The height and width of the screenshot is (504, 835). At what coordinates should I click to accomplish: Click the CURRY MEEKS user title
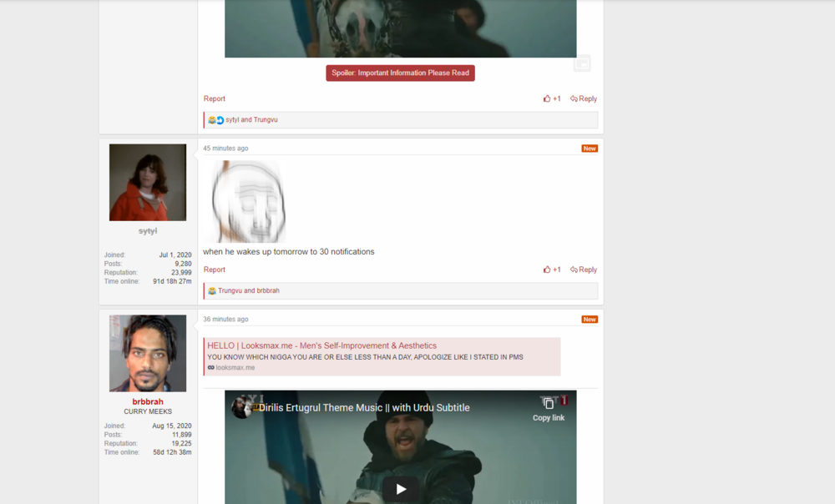(x=148, y=411)
